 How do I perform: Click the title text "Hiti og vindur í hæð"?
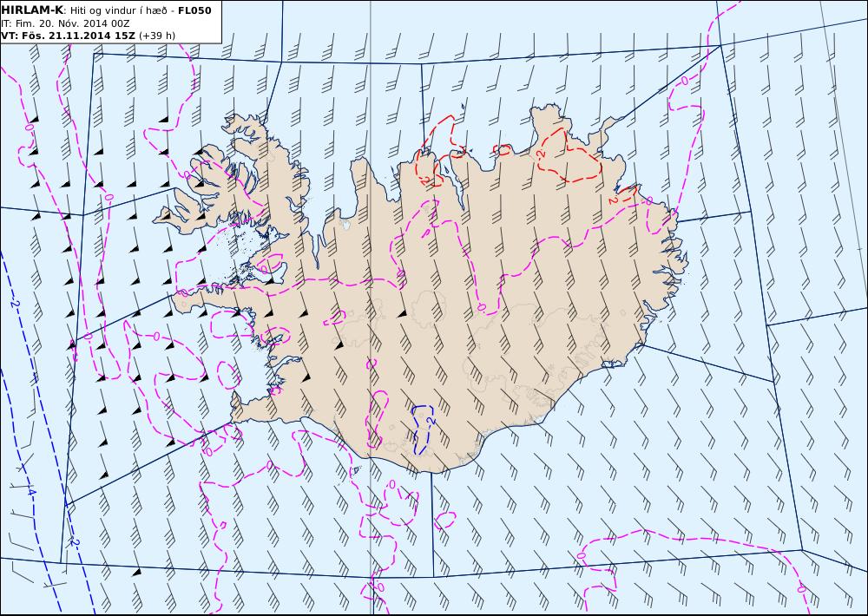click(x=118, y=10)
